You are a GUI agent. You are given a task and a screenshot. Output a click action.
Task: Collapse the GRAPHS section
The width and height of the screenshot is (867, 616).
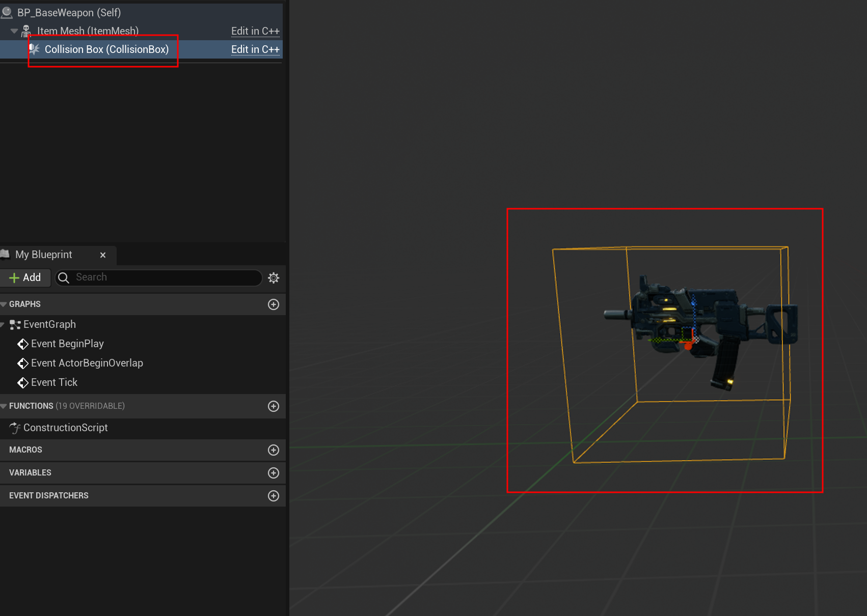[x=4, y=304]
